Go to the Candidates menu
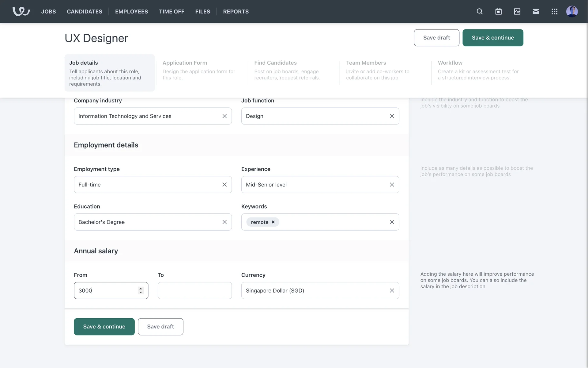588x368 pixels. point(85,11)
